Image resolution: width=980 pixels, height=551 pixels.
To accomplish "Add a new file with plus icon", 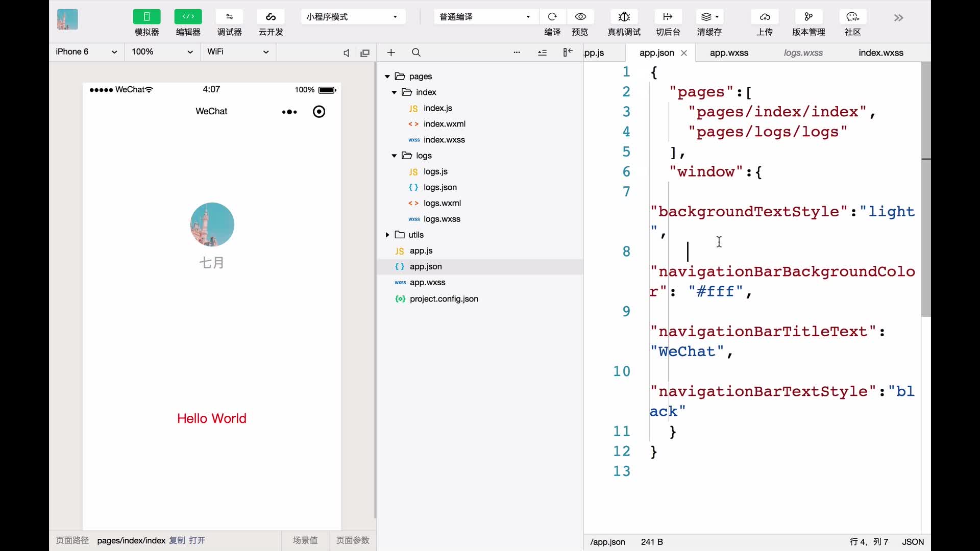I will (391, 53).
